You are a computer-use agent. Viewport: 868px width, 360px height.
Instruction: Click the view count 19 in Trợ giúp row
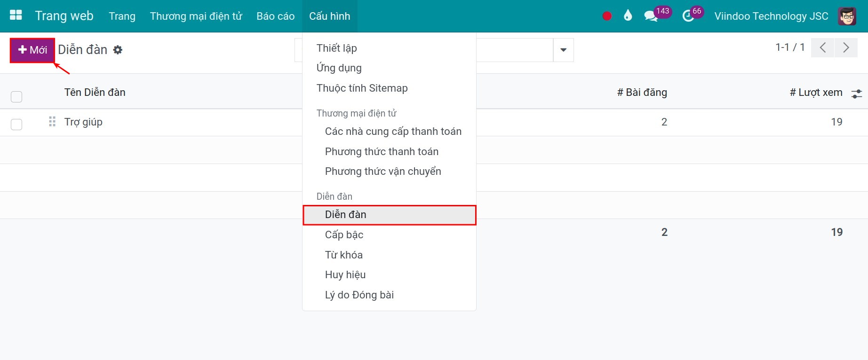pyautogui.click(x=836, y=122)
